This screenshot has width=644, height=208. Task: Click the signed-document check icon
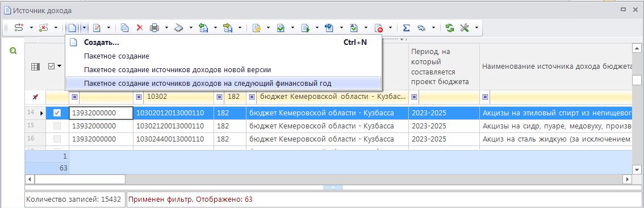354,28
